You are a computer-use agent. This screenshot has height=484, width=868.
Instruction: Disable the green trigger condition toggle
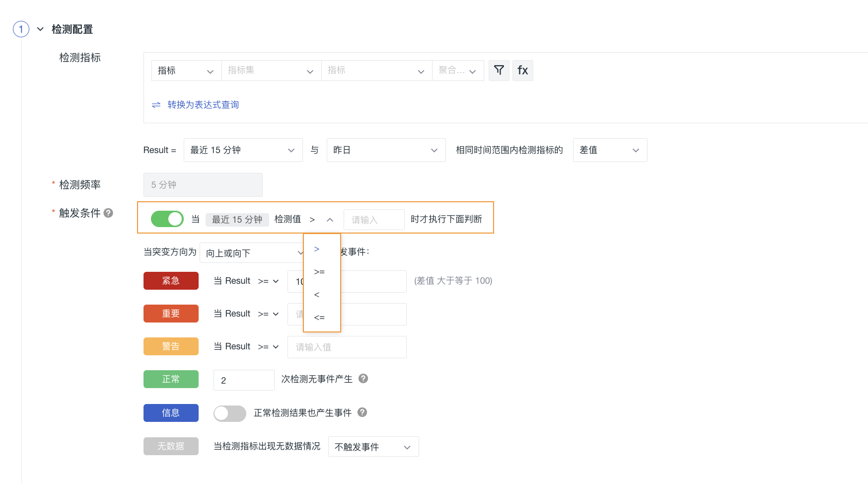click(167, 219)
